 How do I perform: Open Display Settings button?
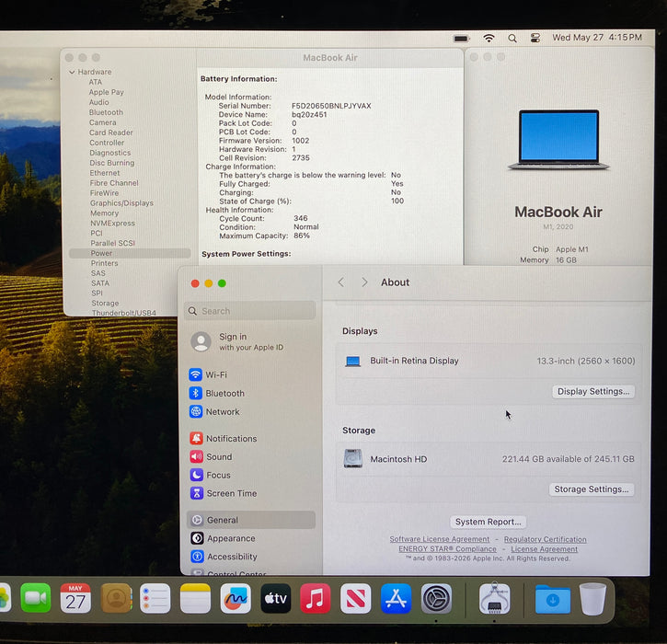(x=593, y=391)
